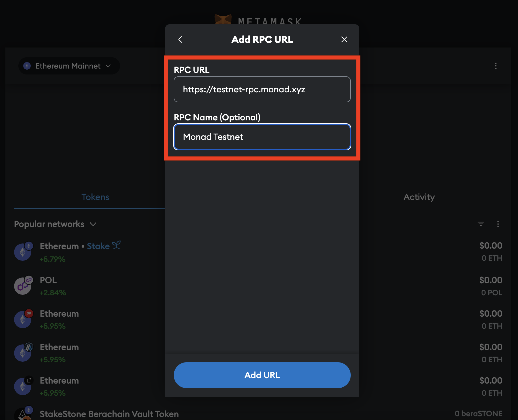Viewport: 518px width, 420px height.
Task: Switch to the Activity tab
Action: [x=419, y=197]
